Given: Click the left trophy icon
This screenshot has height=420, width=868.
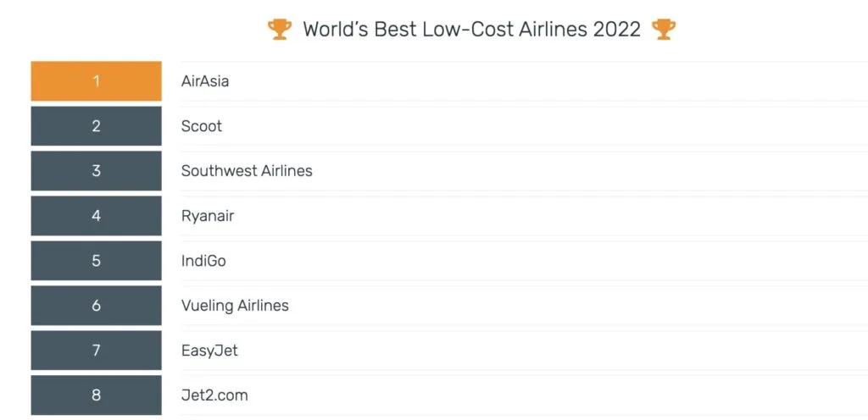Looking at the screenshot, I should pyautogui.click(x=279, y=30).
